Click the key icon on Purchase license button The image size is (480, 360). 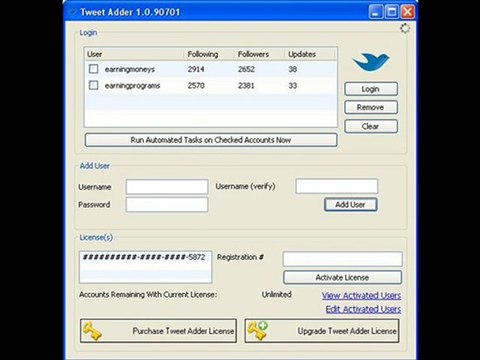click(92, 331)
